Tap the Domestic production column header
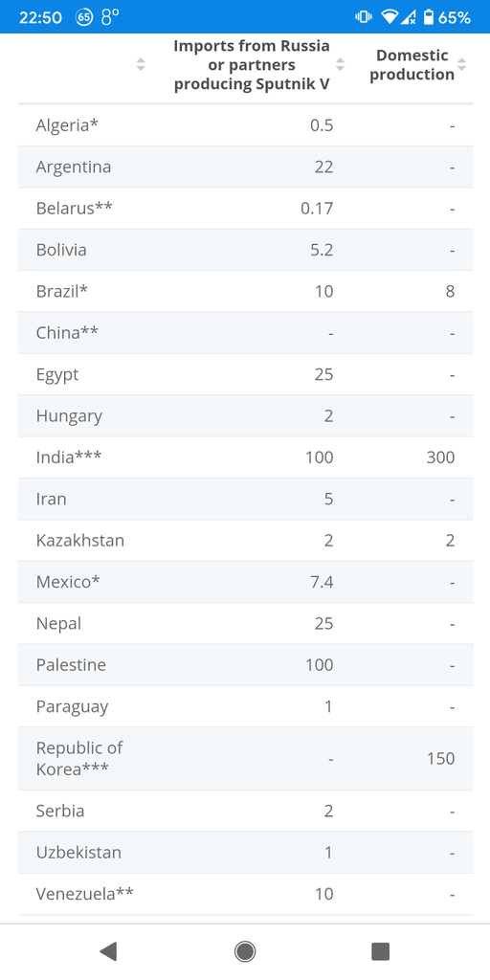The width and height of the screenshot is (490, 980). click(412, 65)
